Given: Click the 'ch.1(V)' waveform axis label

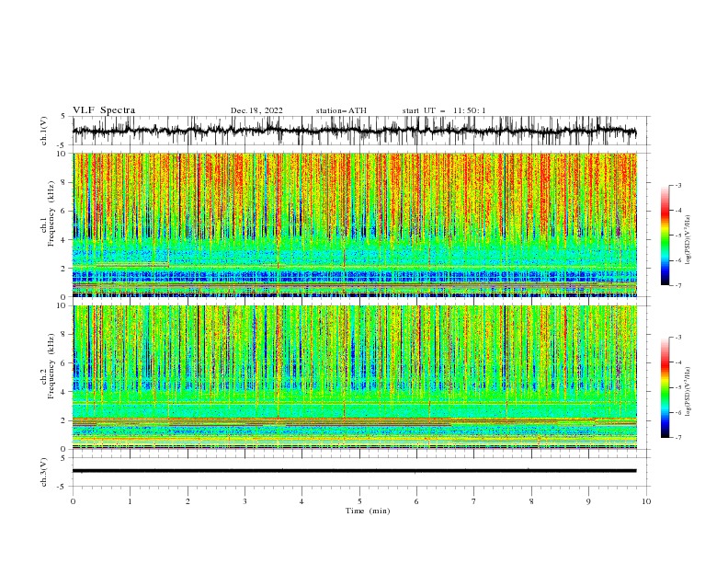Looking at the screenshot, I should (44, 131).
